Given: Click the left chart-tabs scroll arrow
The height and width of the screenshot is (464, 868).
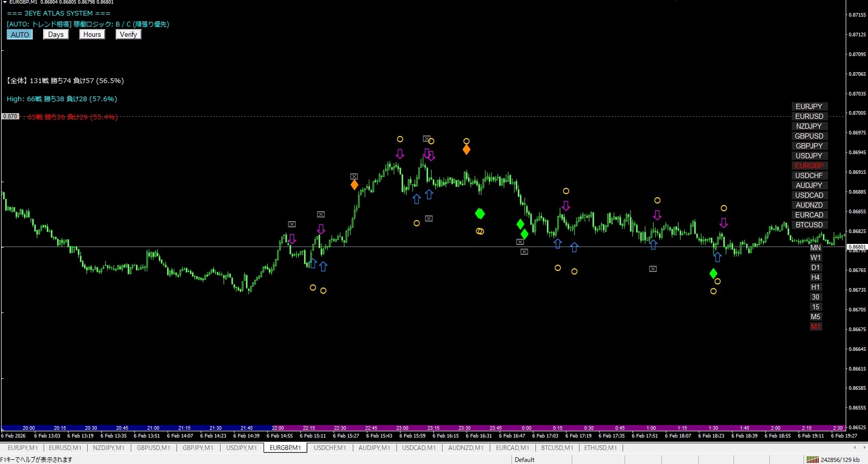Looking at the screenshot, I should pyautogui.click(x=855, y=447).
